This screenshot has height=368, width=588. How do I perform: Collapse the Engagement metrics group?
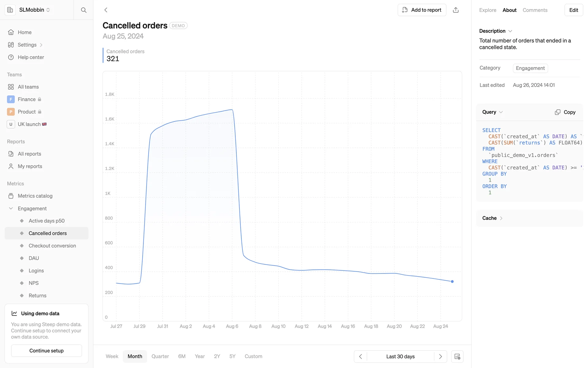click(11, 209)
